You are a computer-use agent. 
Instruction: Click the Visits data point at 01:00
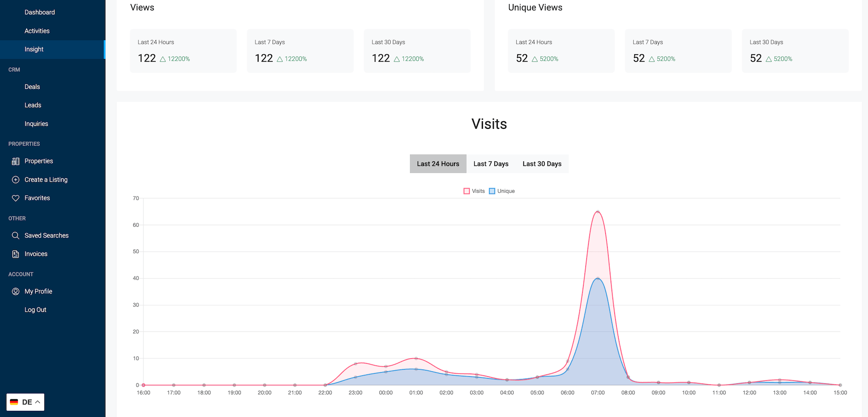[x=416, y=359]
